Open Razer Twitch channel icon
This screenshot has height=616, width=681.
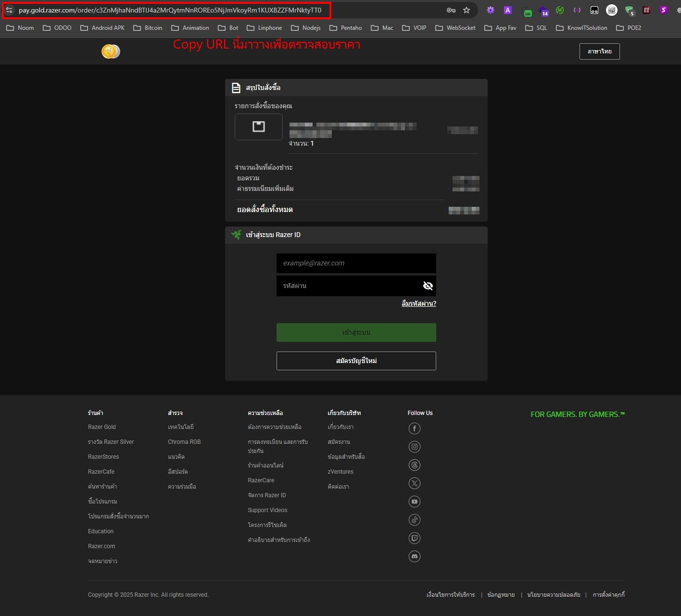[415, 538]
